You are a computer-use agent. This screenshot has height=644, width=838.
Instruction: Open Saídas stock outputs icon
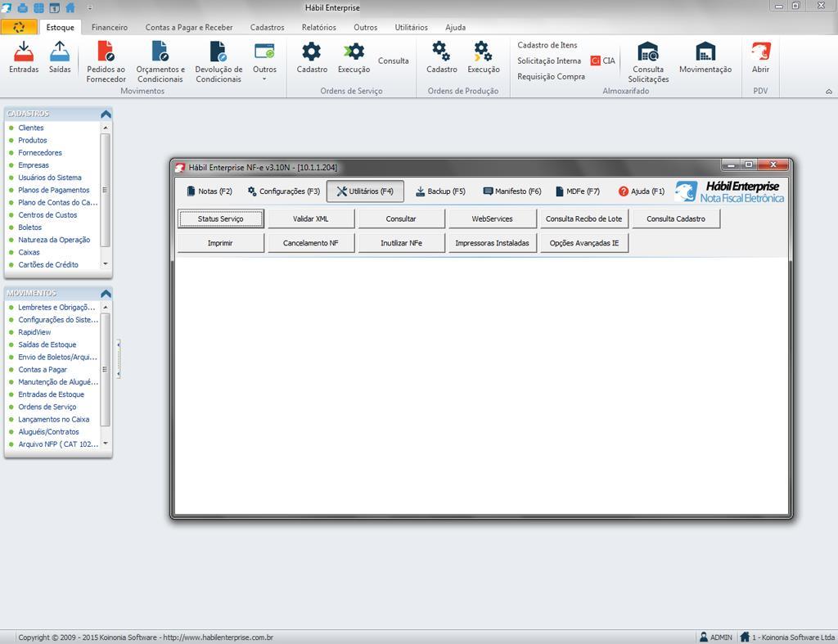coord(59,58)
